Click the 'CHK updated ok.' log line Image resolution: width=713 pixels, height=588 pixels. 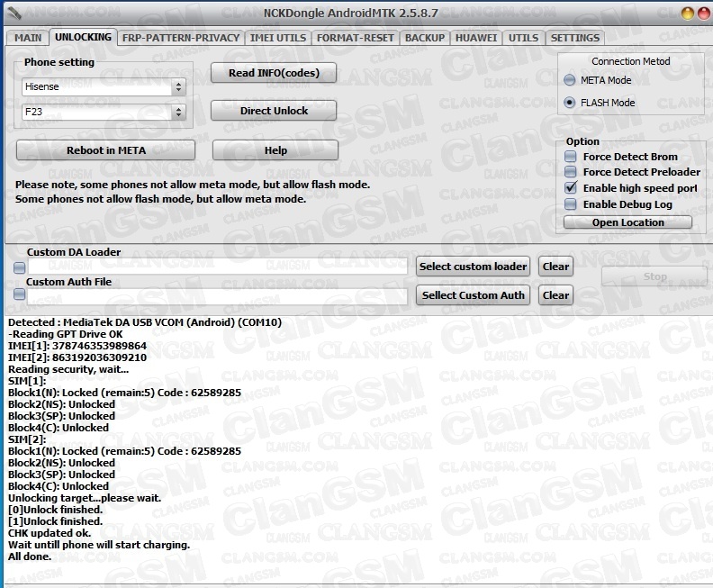50,533
